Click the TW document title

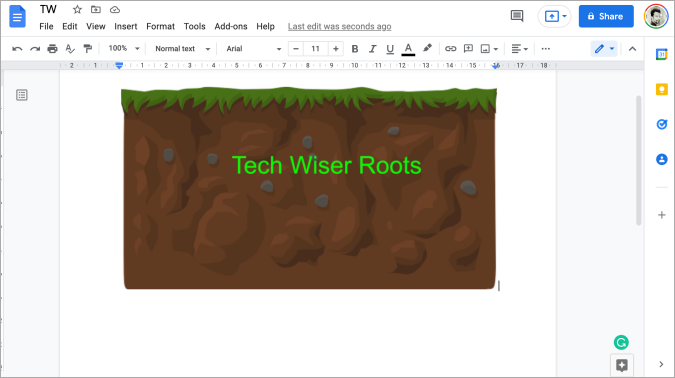(48, 9)
